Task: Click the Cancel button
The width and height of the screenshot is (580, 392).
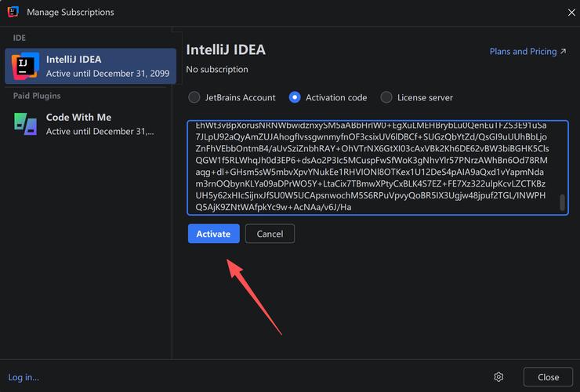Action: tap(270, 234)
